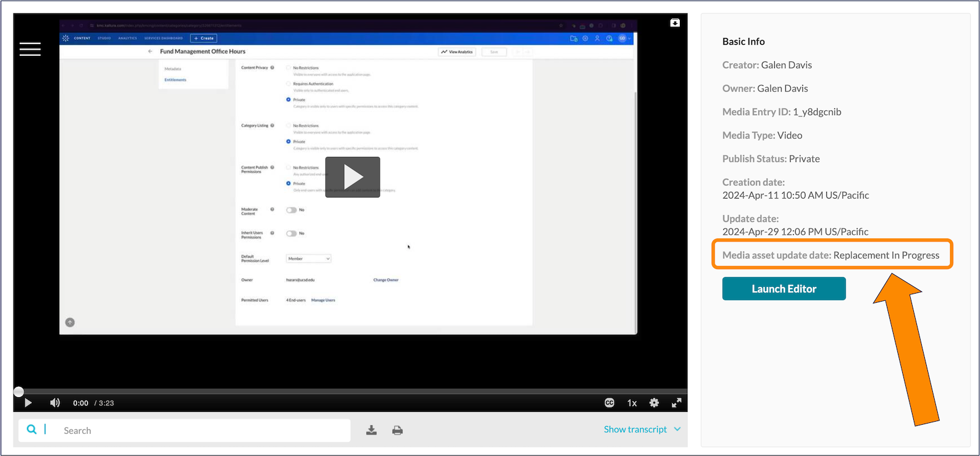The image size is (980, 456).
Task: Select the Media Entry ID 1_y8dgcnib
Action: tap(817, 112)
